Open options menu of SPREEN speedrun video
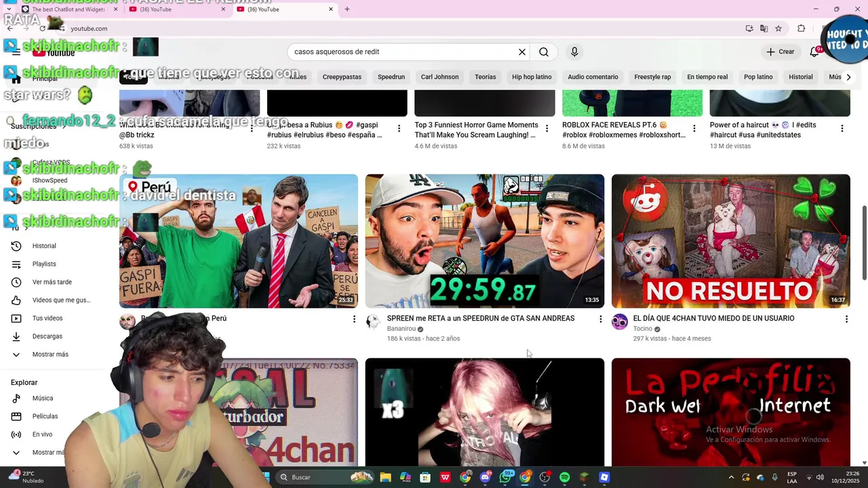Screen dimensions: 868x488 (x=600, y=319)
